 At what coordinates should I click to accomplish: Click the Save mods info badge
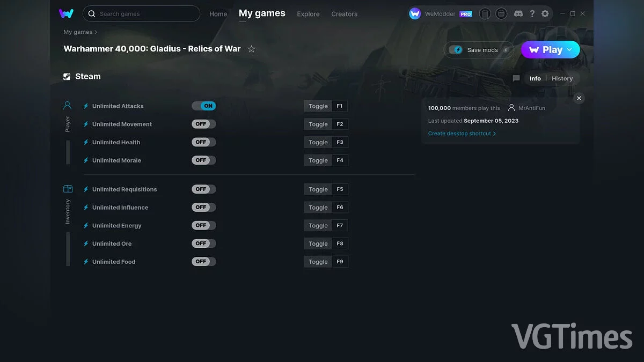pos(505,50)
